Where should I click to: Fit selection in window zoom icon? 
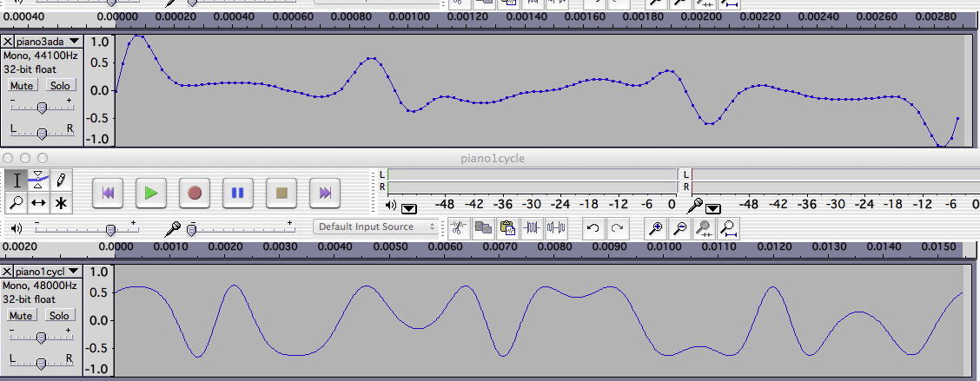pos(705,228)
